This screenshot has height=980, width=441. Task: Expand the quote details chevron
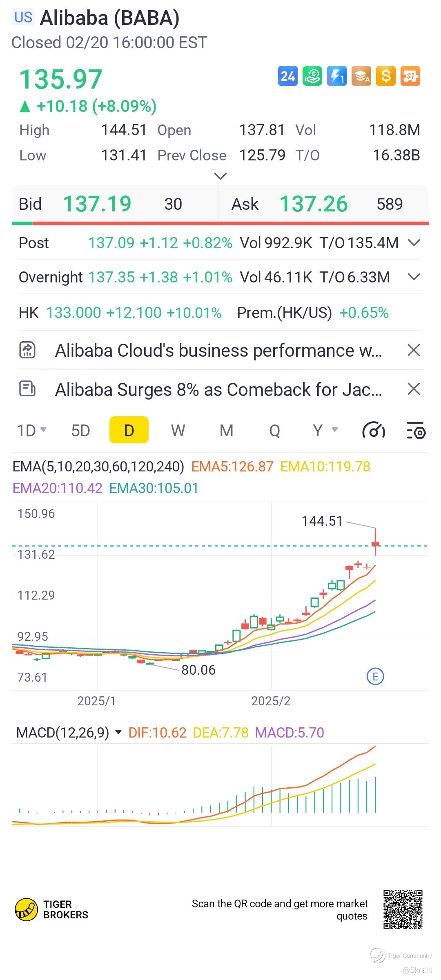(220, 176)
